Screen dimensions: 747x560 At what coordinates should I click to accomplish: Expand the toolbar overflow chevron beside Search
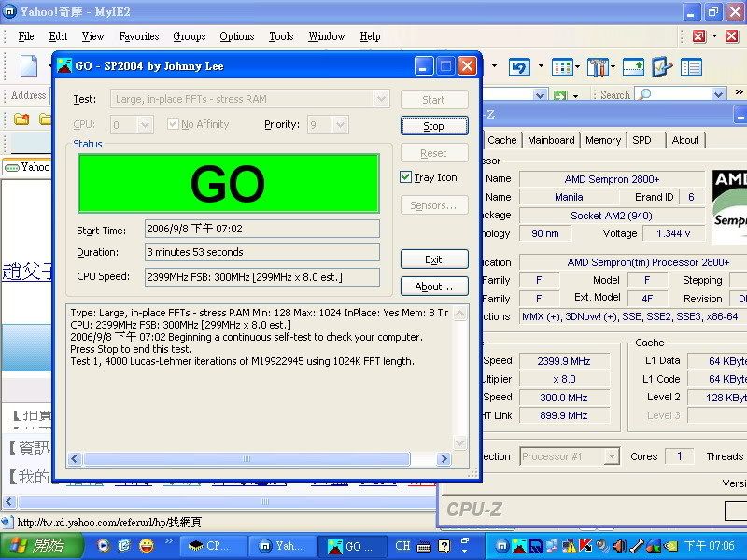click(x=739, y=91)
